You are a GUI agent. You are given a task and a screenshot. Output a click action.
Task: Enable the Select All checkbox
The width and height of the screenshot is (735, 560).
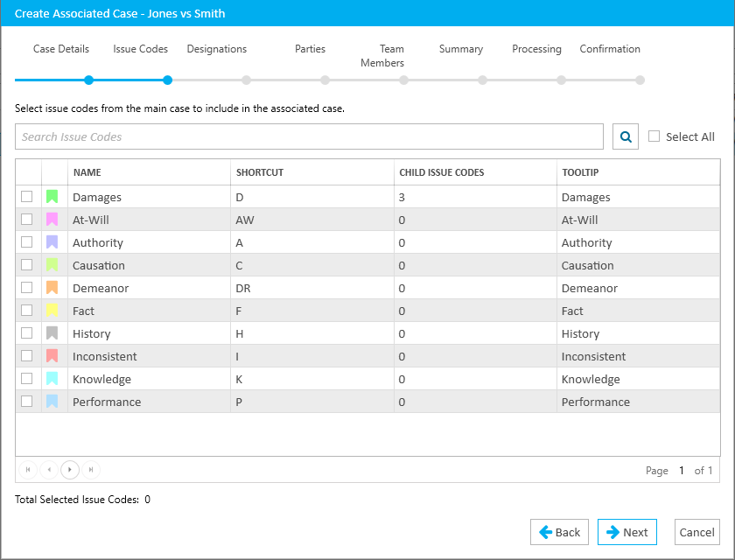tap(654, 136)
